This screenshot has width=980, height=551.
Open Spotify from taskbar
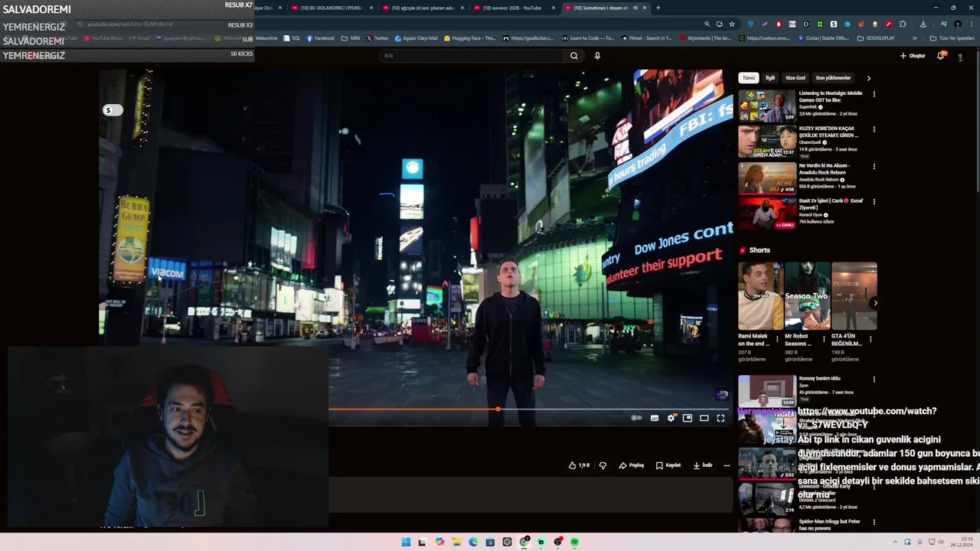click(574, 542)
